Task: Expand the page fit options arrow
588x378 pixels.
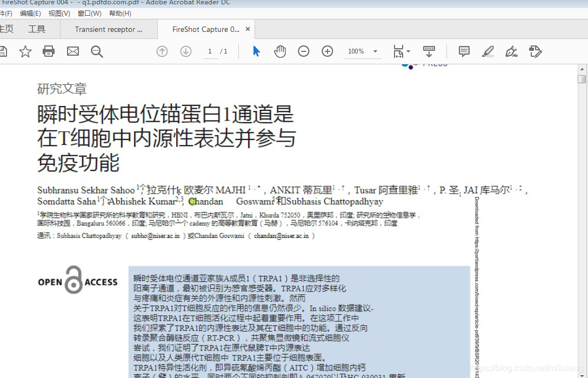Action: point(409,51)
